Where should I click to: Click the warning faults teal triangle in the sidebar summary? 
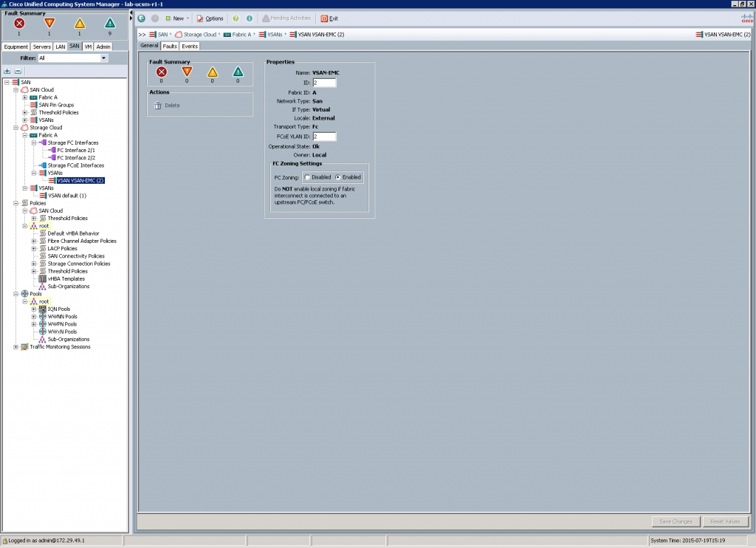click(x=110, y=23)
